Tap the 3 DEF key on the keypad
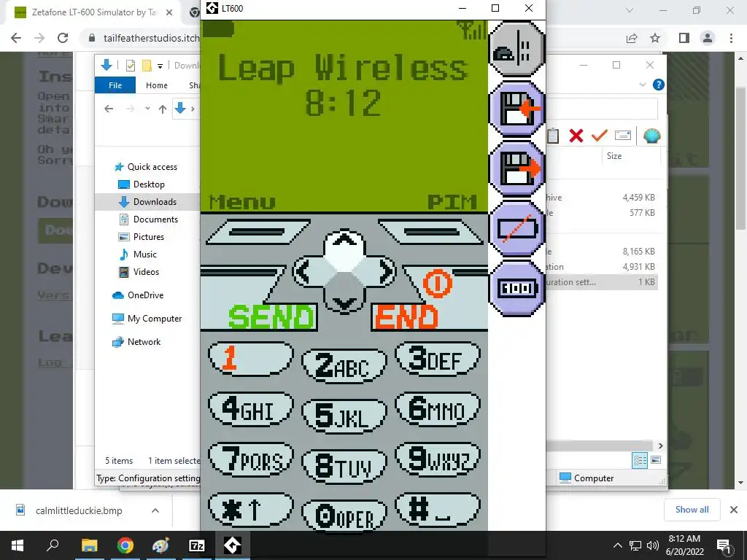747x560 pixels. tap(438, 359)
